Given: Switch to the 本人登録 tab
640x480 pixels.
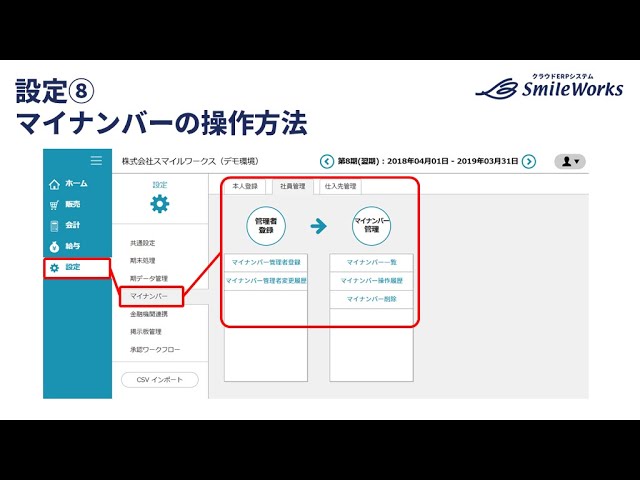Looking at the screenshot, I should point(245,187).
